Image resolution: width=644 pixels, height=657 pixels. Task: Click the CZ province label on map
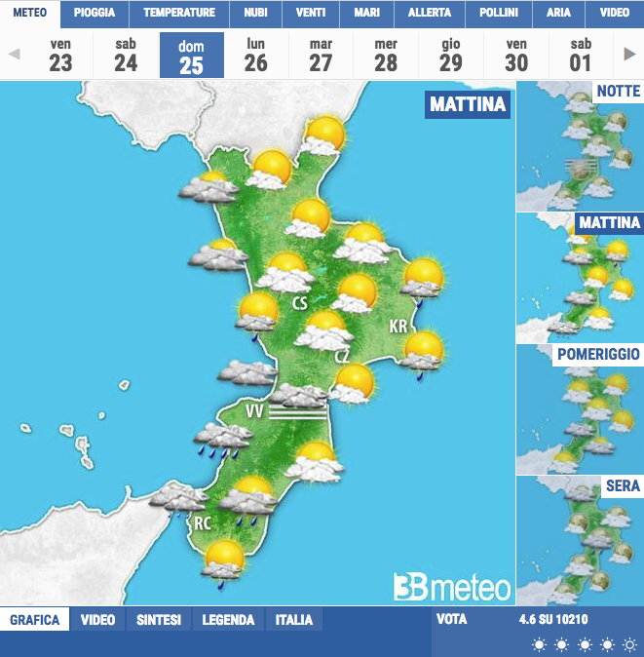[x=342, y=357]
